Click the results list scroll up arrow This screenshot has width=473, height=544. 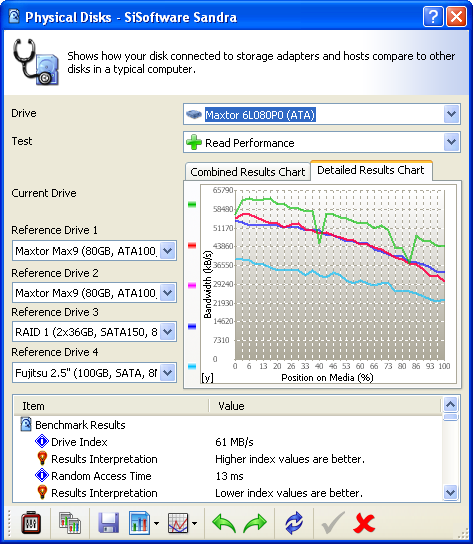pyautogui.click(x=450, y=404)
